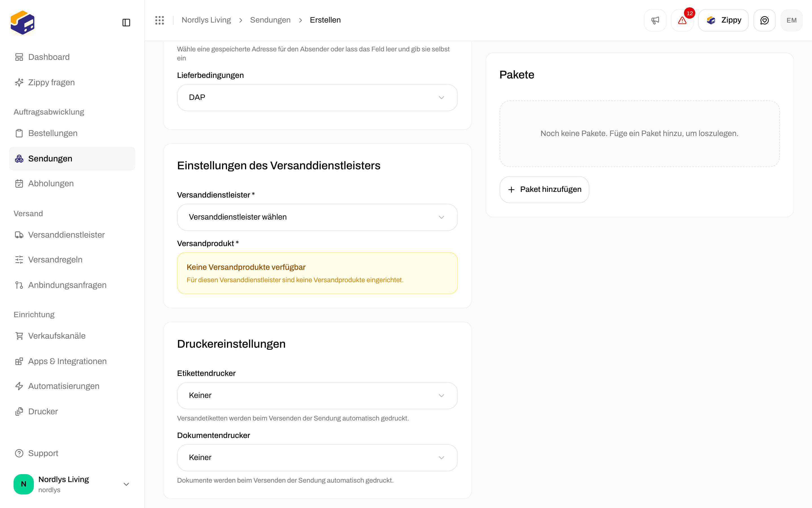The image size is (812, 508).
Task: Click the Druckereinstellungen heading
Action: click(x=231, y=344)
